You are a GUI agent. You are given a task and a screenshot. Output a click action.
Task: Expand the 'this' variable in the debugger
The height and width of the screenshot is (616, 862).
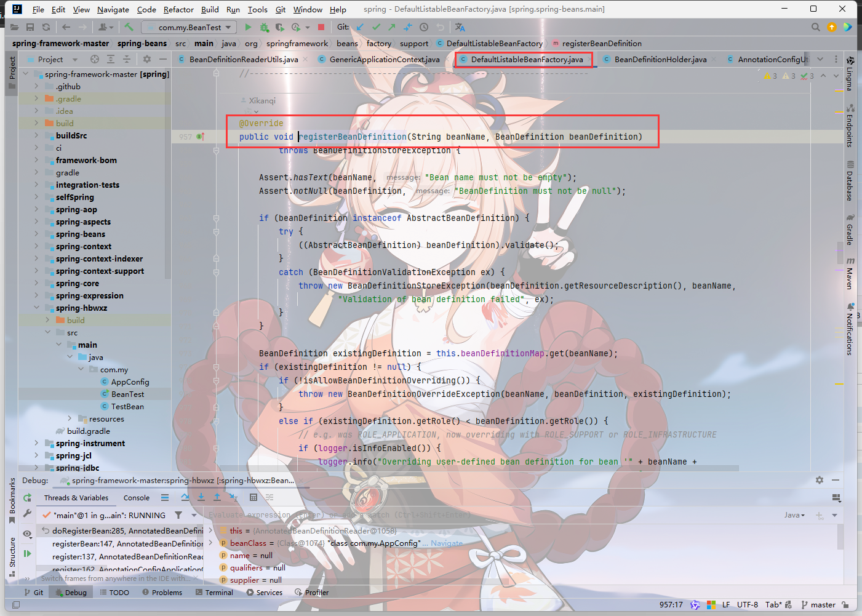pyautogui.click(x=211, y=530)
